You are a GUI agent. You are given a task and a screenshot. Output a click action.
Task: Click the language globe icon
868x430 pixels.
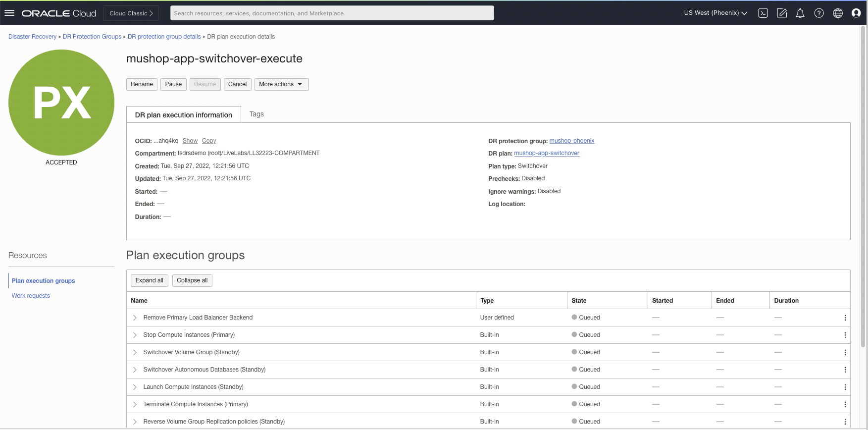pos(838,13)
